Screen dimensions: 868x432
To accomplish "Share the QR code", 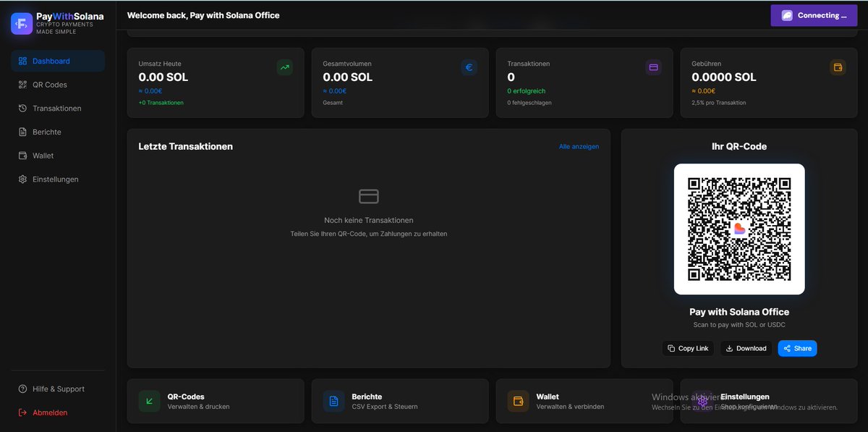I will (797, 348).
